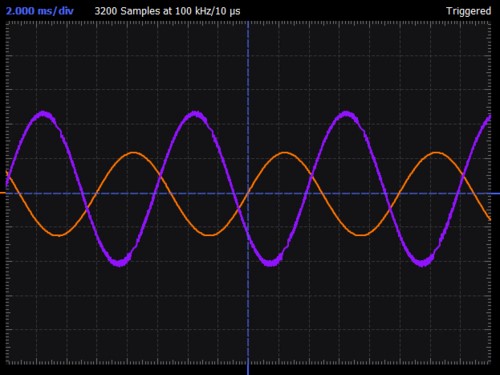This screenshot has height=375, width=500.
Task: Click the first trough of the purple waveform
Action: point(119,262)
